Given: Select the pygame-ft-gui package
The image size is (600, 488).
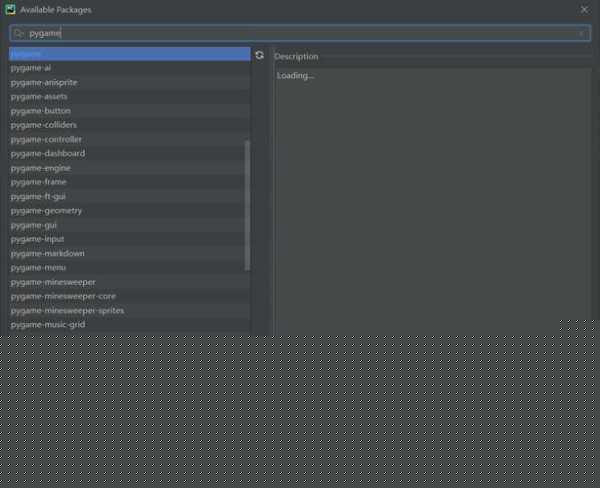Looking at the screenshot, I should point(129,196).
